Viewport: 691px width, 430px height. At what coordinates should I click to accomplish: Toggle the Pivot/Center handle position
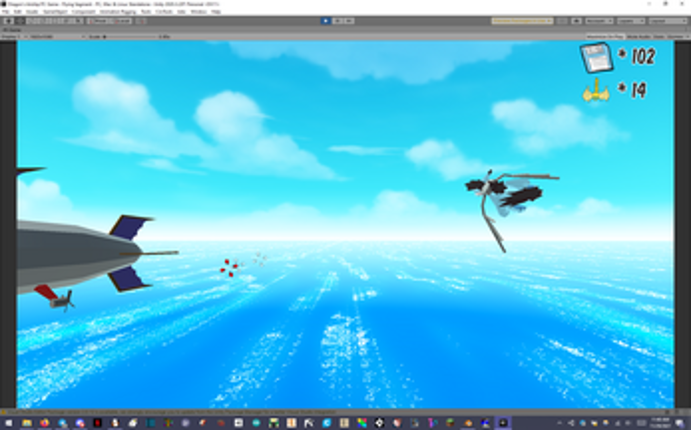[x=97, y=21]
